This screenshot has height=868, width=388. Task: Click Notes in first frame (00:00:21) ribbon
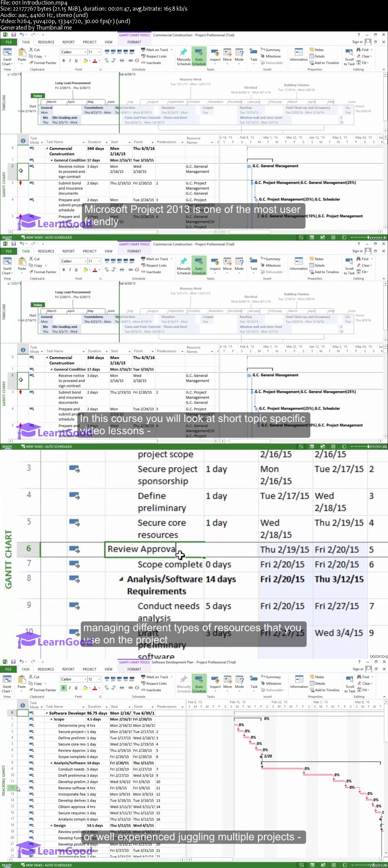pyautogui.click(x=316, y=50)
